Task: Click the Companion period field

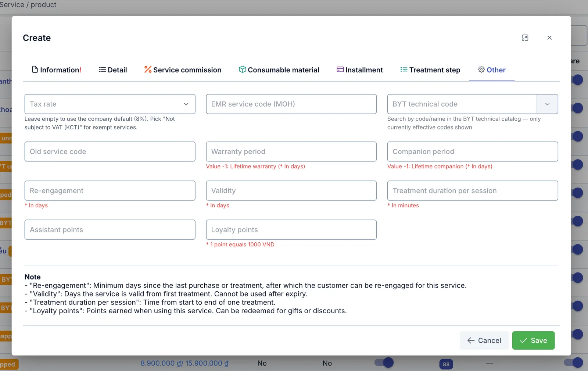Action: [473, 151]
